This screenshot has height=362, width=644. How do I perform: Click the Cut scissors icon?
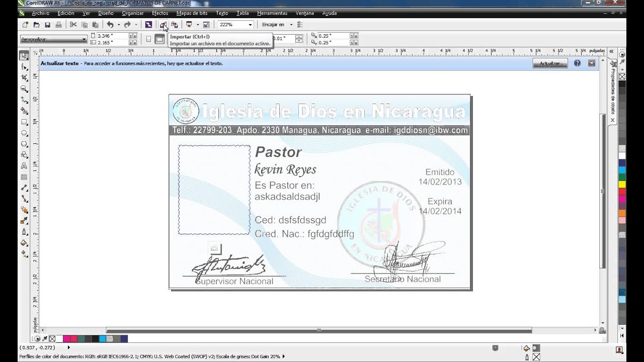(73, 25)
